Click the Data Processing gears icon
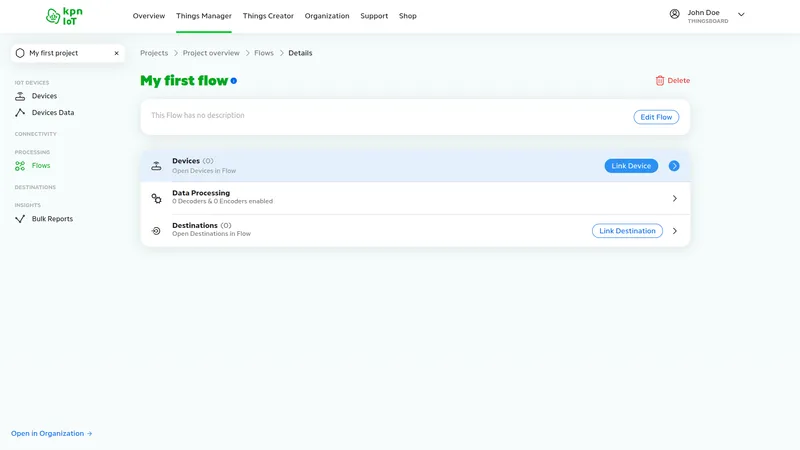The width and height of the screenshot is (800, 450). pos(156,198)
